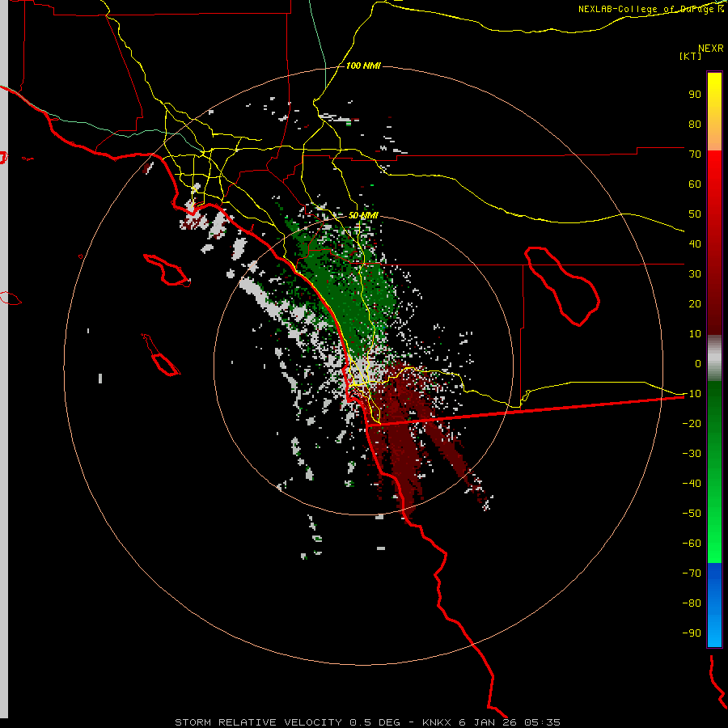Click the -50 value on velocity scale

[x=692, y=513]
